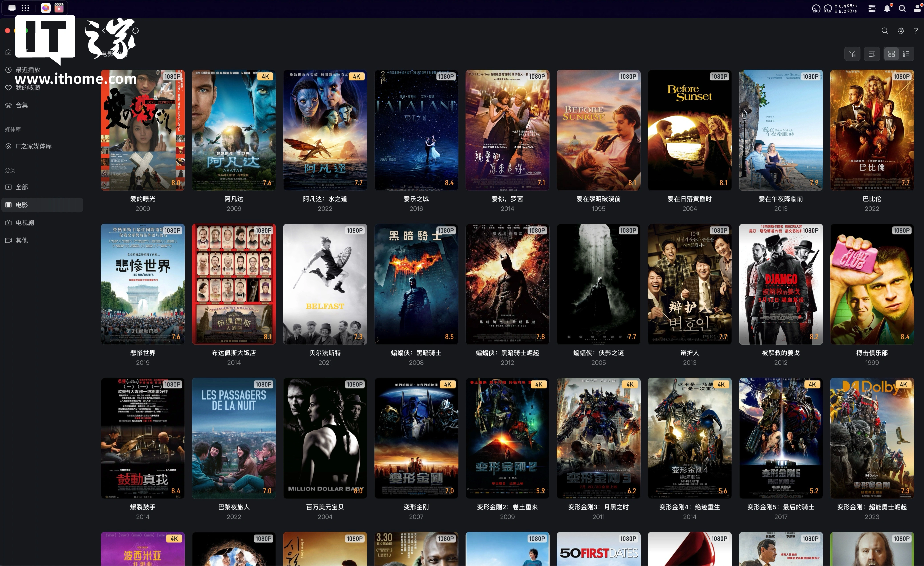Open the app launcher grid icon
Image resolution: width=924 pixels, height=566 pixels.
click(25, 8)
